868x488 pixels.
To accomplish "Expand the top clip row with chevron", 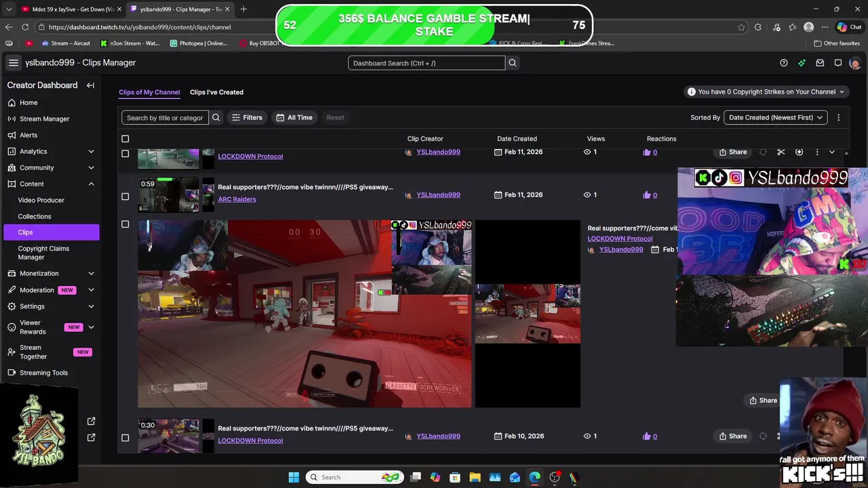I will pos(832,152).
